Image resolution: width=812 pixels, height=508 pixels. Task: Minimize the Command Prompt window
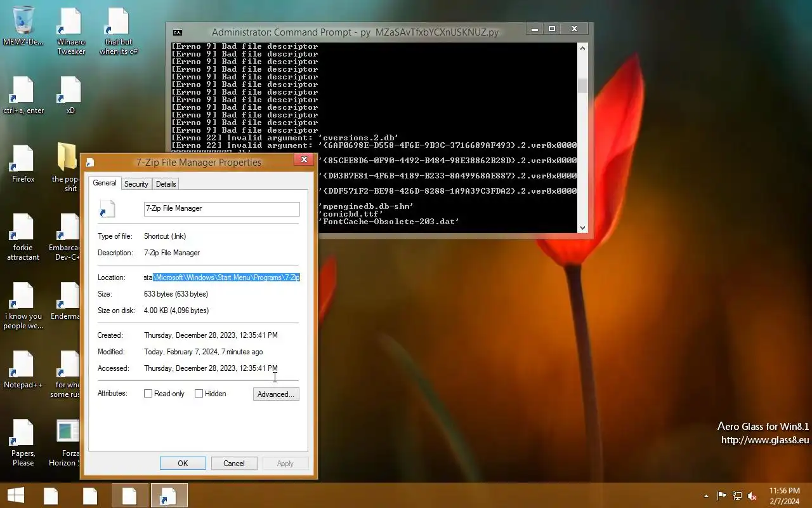[535, 29]
